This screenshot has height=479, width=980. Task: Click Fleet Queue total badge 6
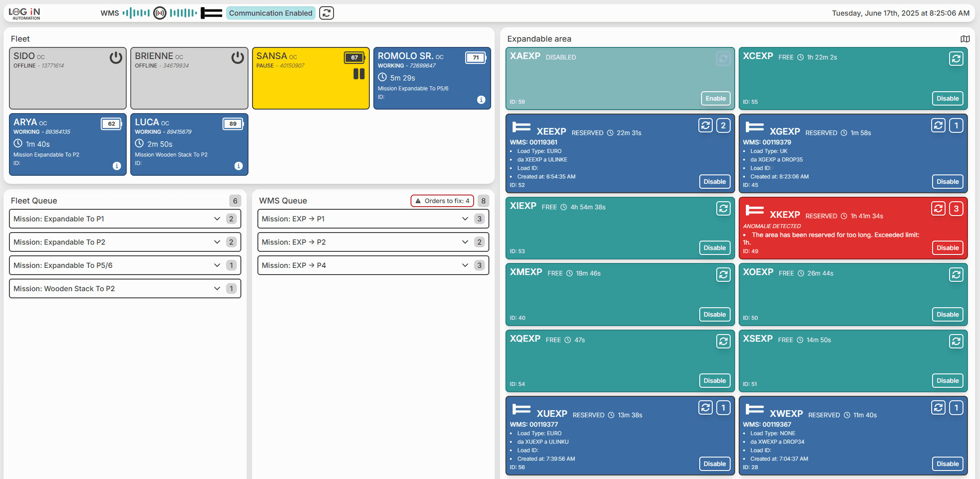point(235,201)
